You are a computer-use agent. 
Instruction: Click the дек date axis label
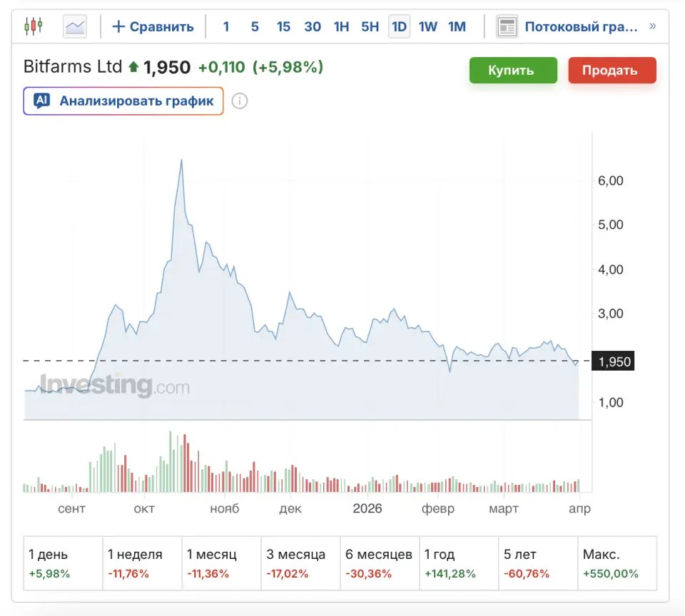(290, 508)
